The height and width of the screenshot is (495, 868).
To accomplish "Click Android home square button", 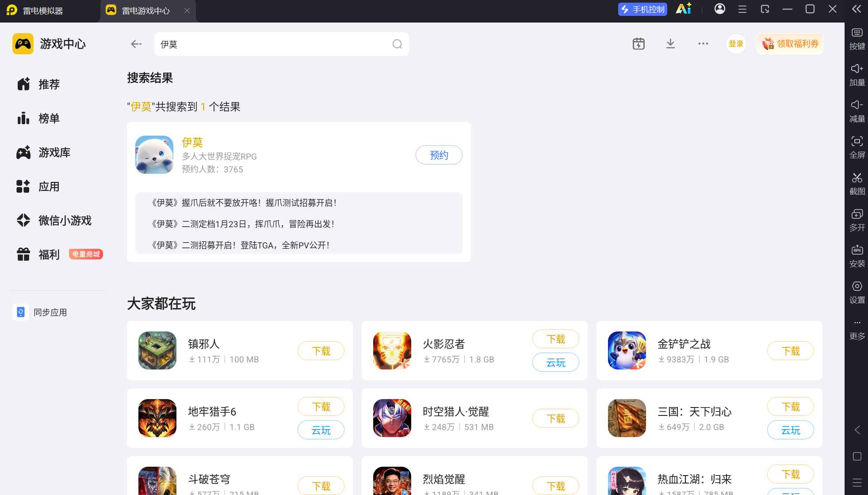I will [857, 457].
